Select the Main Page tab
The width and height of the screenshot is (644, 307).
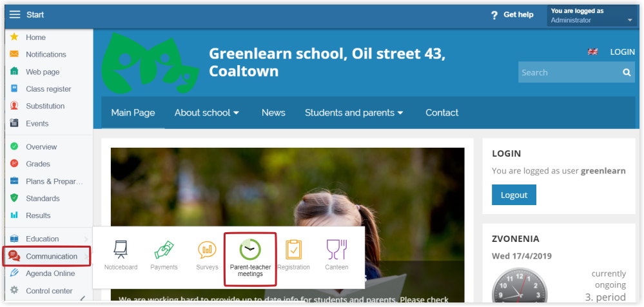click(133, 113)
